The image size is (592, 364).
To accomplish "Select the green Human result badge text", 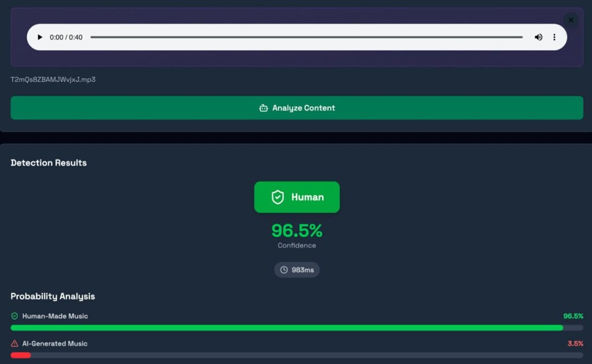I will (307, 197).
